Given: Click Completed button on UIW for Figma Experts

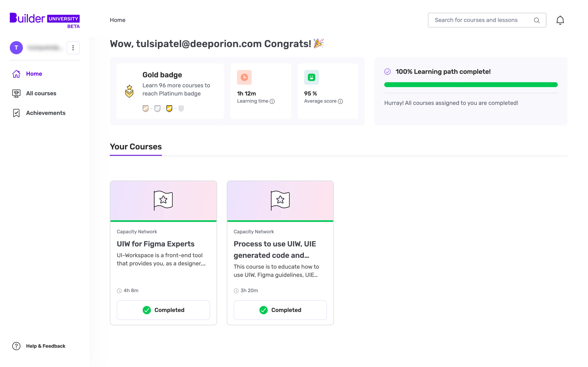Looking at the screenshot, I should 163,310.
